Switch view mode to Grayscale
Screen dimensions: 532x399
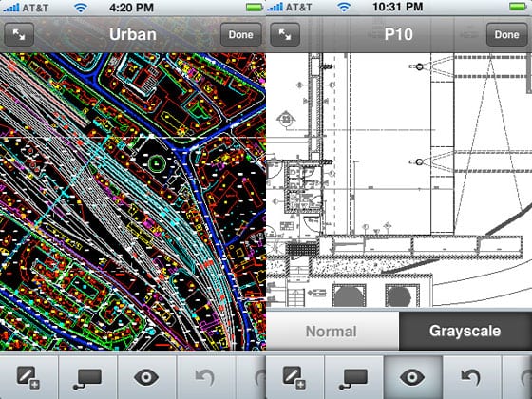465,331
